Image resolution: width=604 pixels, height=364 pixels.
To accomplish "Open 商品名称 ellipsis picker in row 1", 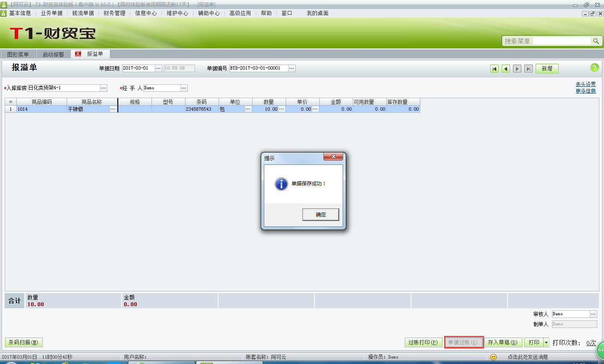I will click(113, 109).
